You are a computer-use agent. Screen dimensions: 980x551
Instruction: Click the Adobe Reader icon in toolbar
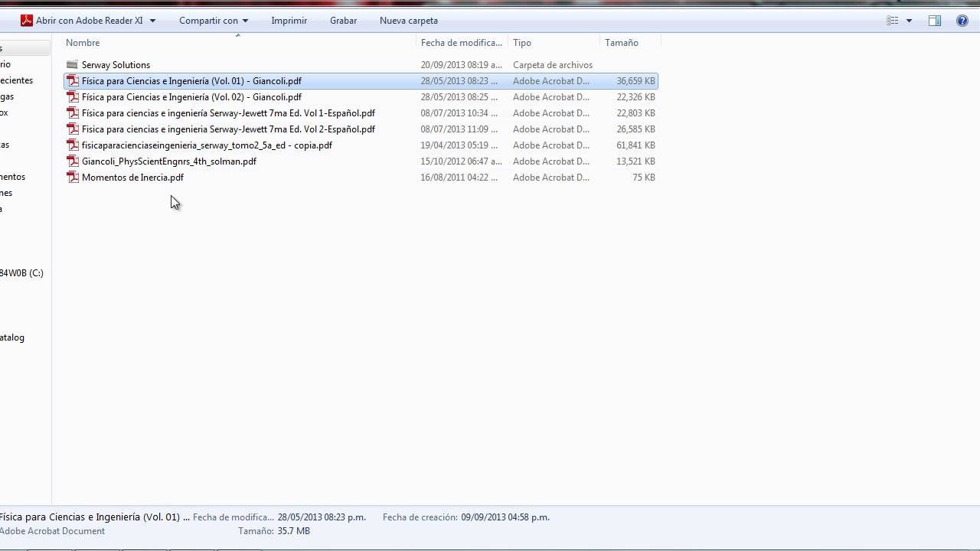[27, 21]
